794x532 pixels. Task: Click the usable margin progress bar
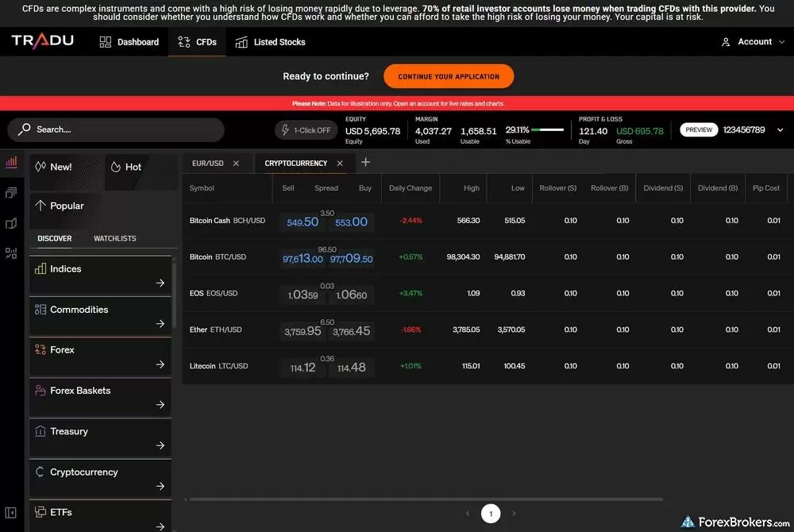point(547,130)
